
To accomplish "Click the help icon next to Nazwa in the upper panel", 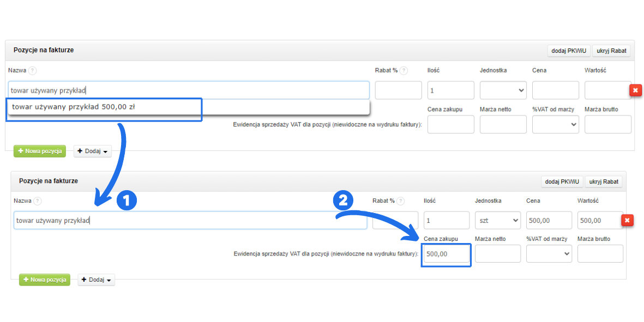I will pyautogui.click(x=32, y=71).
